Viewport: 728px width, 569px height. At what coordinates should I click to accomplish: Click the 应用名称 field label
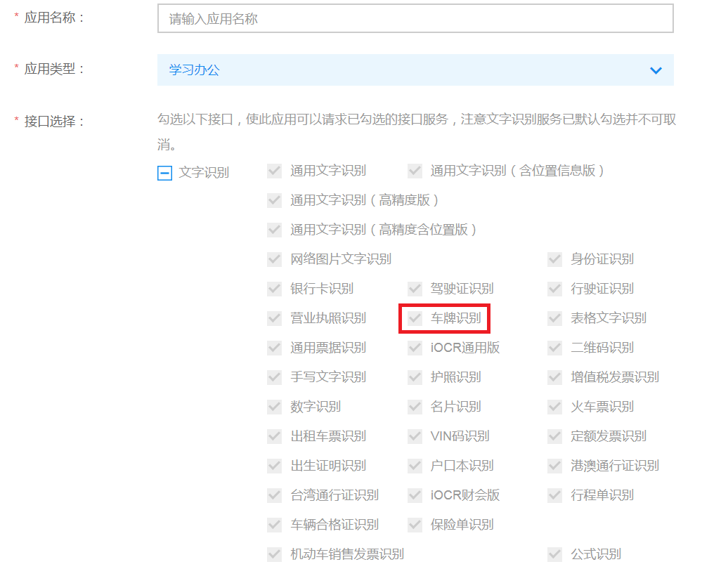(54, 18)
